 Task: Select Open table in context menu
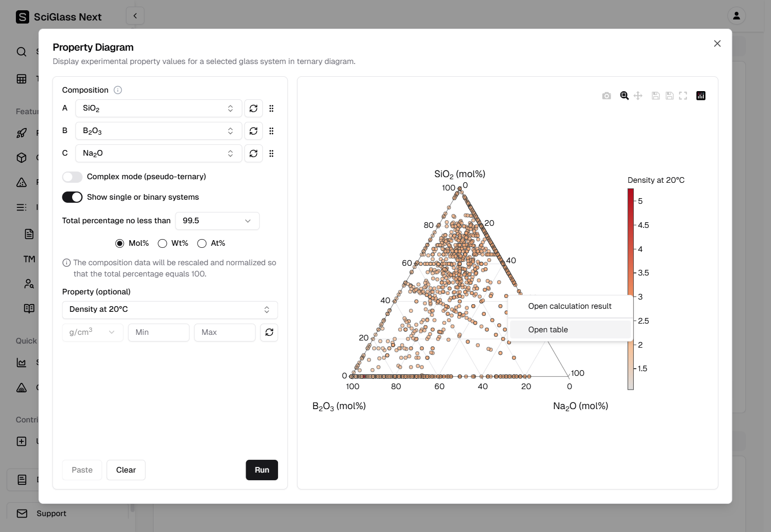[548, 330]
